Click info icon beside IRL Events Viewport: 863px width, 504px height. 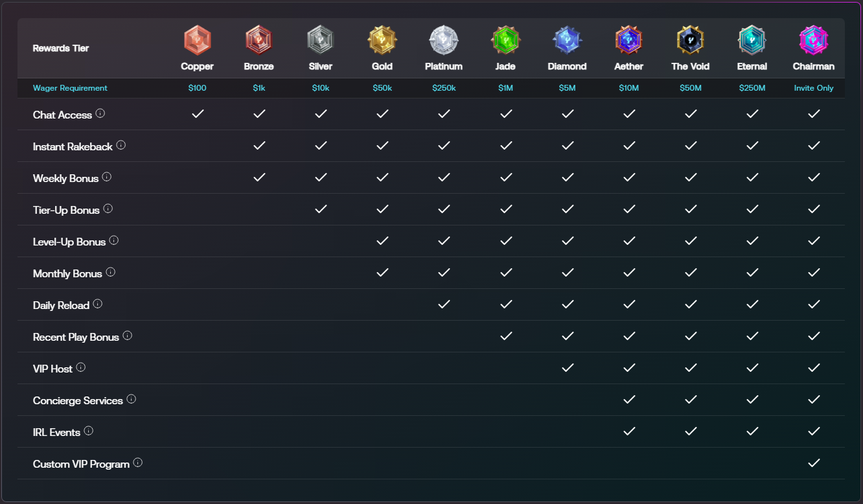coord(89,431)
